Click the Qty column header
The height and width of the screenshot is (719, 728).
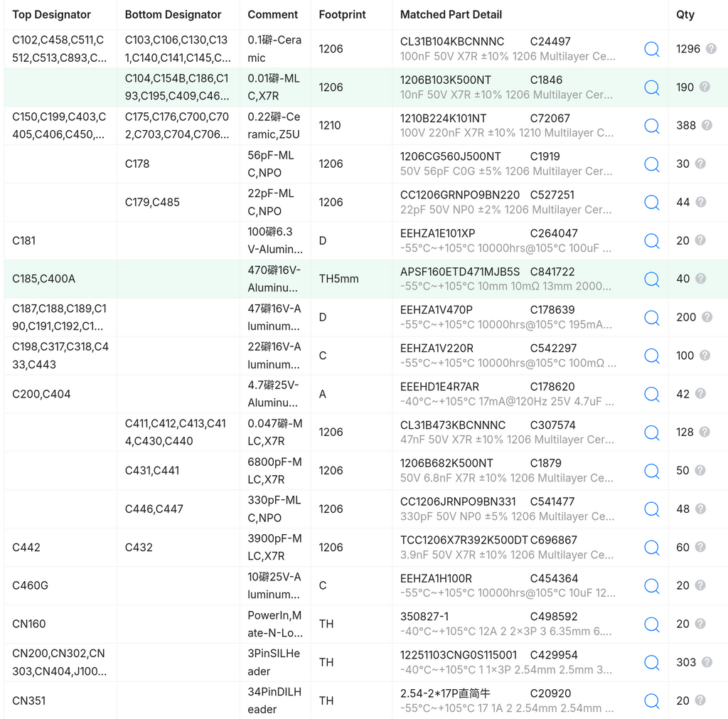[x=685, y=14]
